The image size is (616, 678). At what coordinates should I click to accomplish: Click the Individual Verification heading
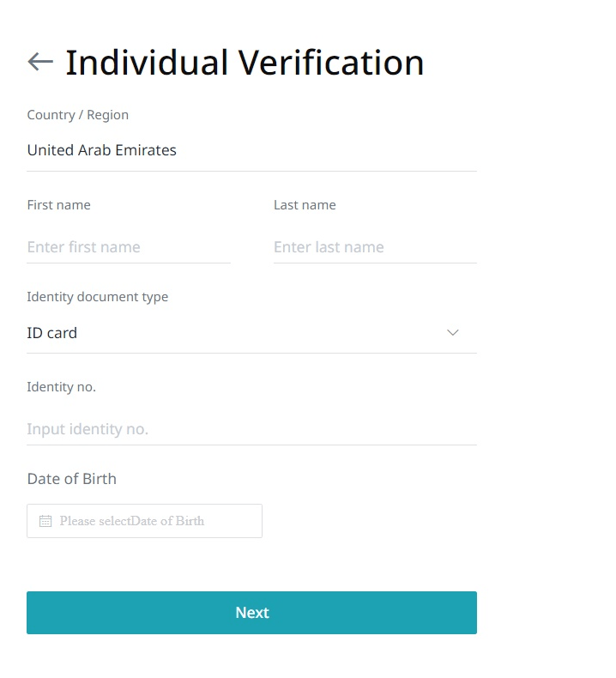tap(245, 63)
